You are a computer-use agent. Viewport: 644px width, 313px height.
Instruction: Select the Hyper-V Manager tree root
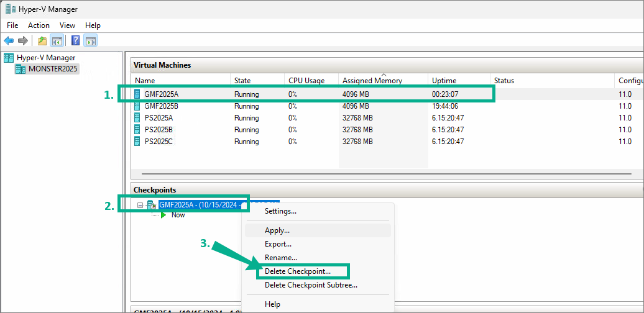(x=46, y=58)
